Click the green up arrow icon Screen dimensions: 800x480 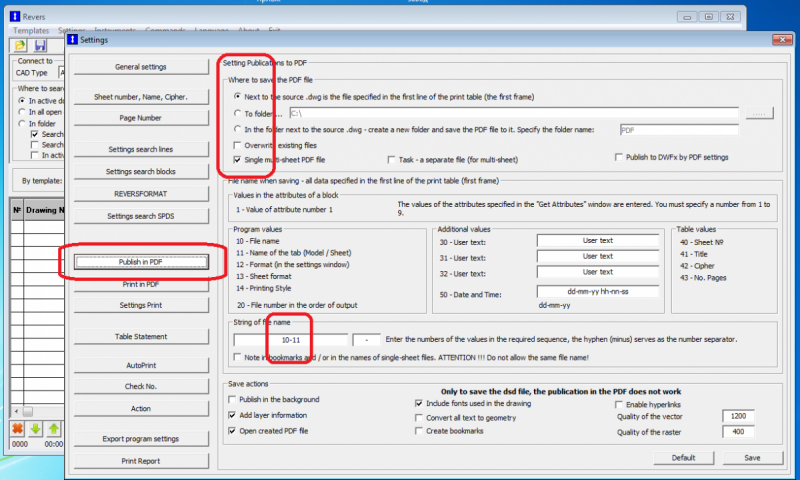click(x=54, y=429)
